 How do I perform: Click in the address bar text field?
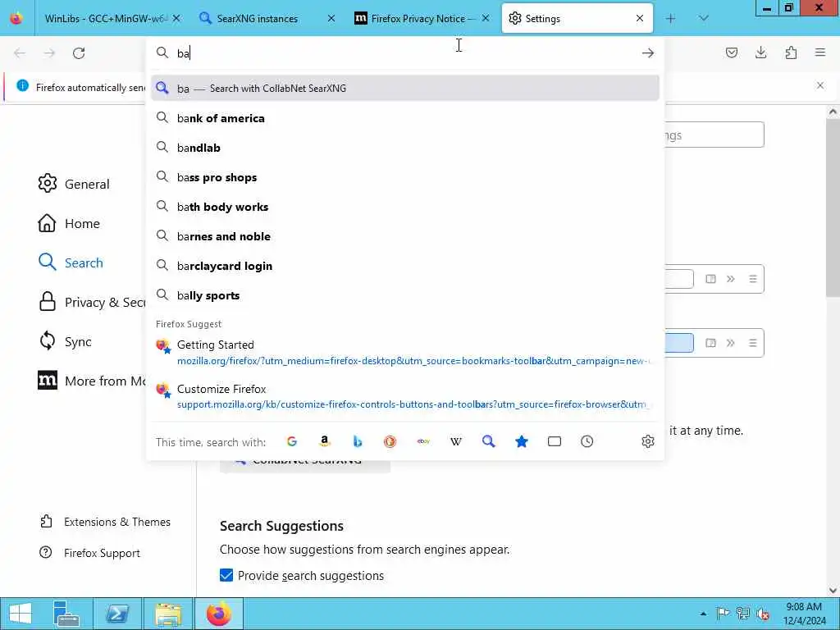(405, 53)
